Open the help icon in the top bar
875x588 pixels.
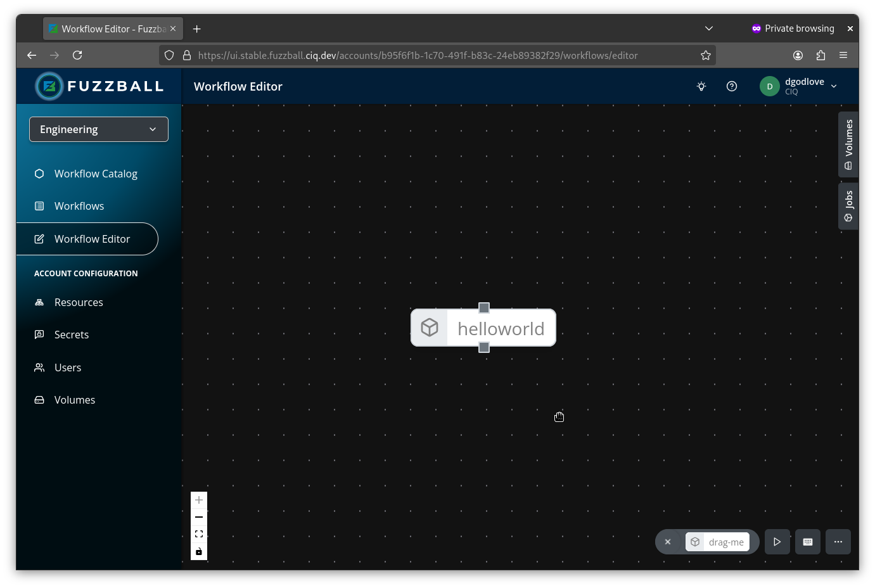[x=732, y=86]
